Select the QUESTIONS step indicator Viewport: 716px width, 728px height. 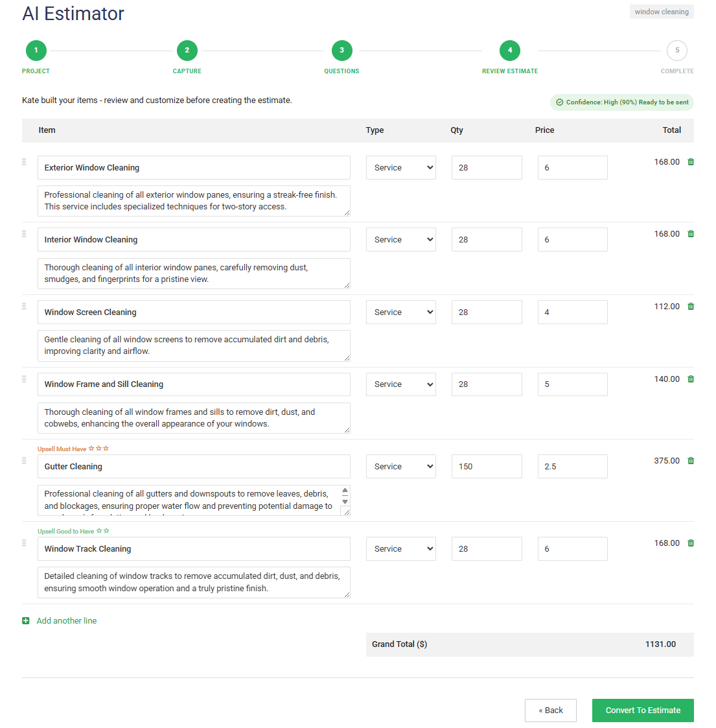341,50
